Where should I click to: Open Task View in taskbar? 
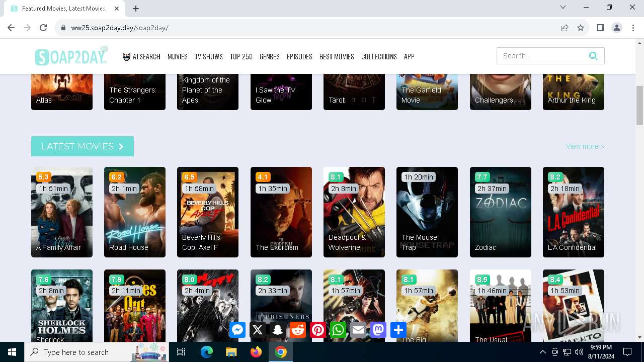coord(181,352)
